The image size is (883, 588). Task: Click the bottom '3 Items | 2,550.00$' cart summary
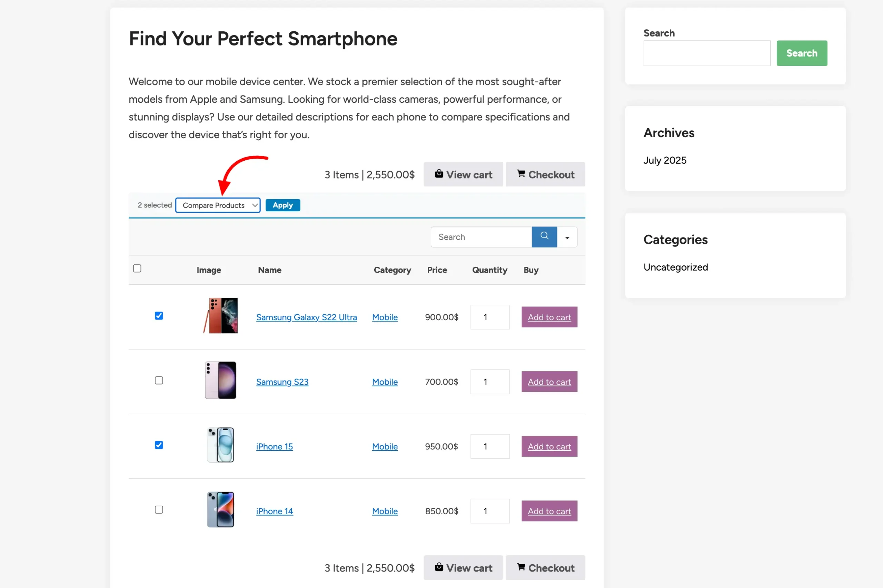click(x=370, y=568)
